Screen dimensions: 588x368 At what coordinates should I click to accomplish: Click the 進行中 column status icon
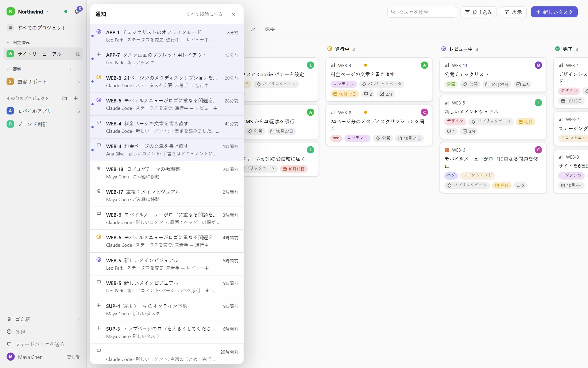tap(330, 49)
